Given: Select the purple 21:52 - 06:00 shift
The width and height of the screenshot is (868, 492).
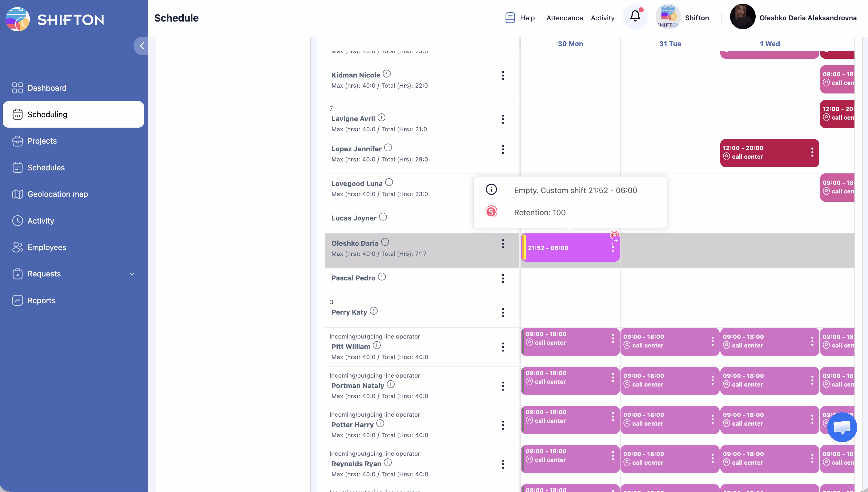Looking at the screenshot, I should click(565, 248).
